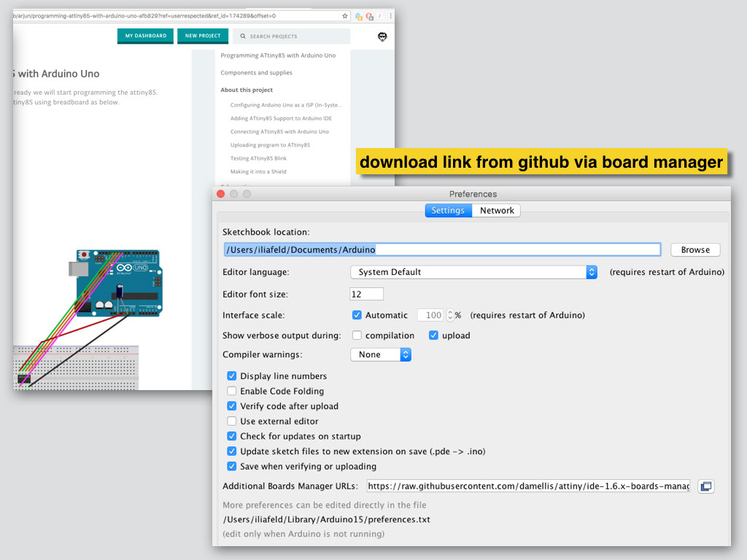Click the user avatar icon on project page
This screenshot has width=747, height=560.
click(x=382, y=36)
